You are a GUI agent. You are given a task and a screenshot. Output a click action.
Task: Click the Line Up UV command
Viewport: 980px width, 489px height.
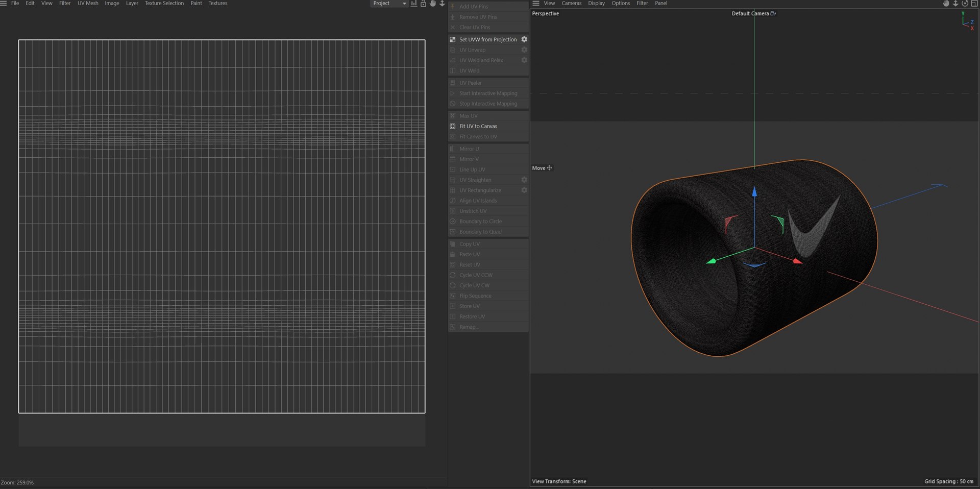488,169
